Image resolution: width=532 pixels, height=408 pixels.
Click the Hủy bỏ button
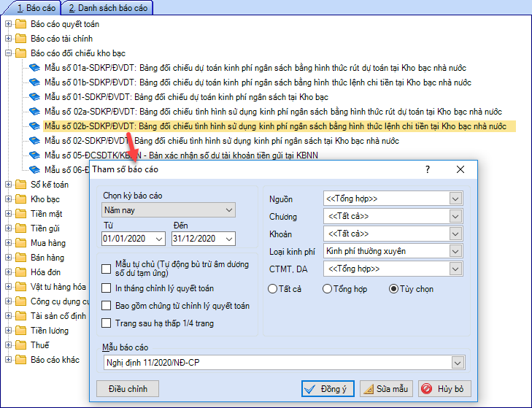[444, 389]
